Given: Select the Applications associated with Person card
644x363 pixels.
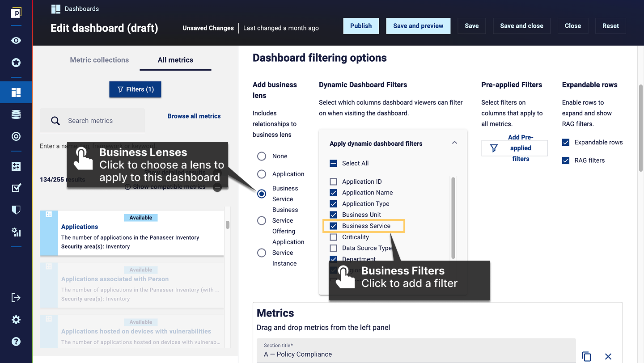Looking at the screenshot, I should [132, 285].
